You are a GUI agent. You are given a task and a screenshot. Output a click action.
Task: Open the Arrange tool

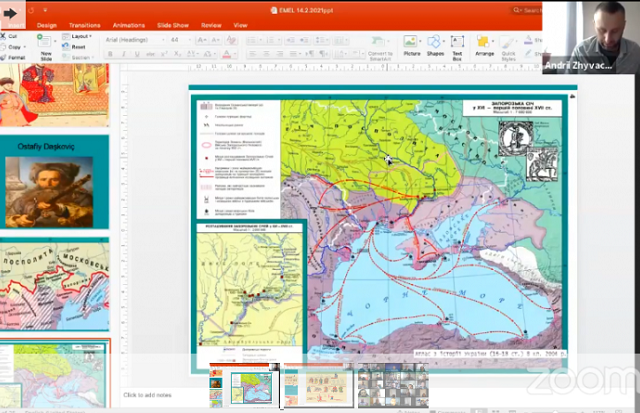(x=484, y=46)
